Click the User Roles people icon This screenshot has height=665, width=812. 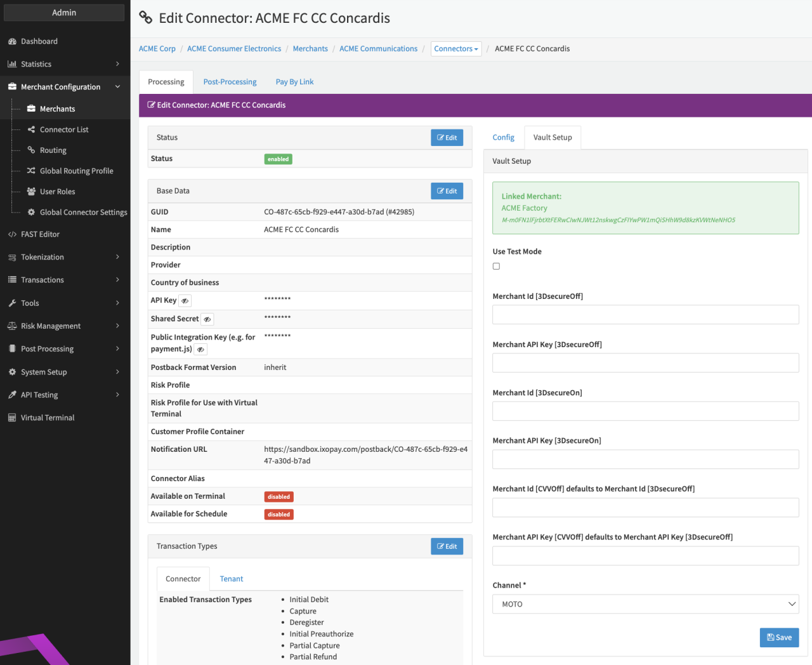pos(31,192)
